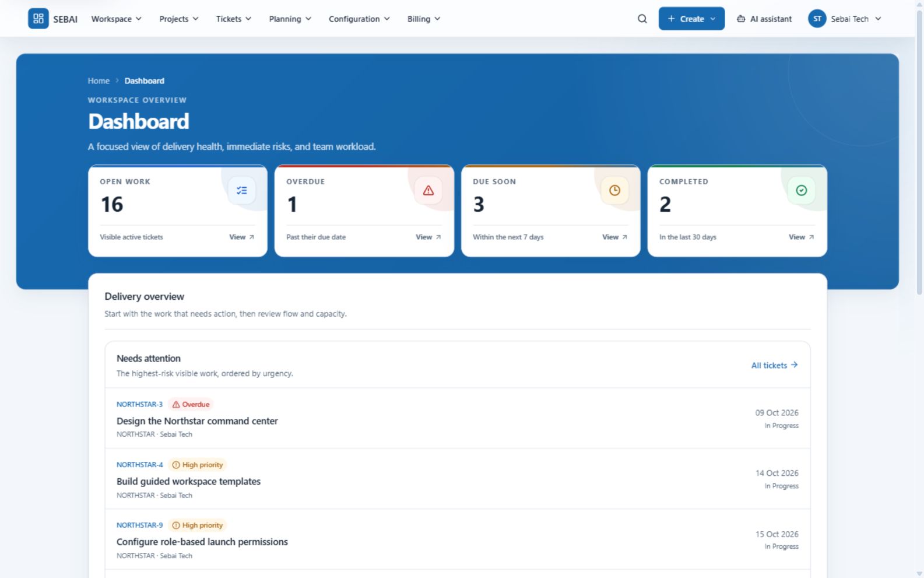
Task: Open the Sebai Tech account menu
Action: (x=845, y=19)
